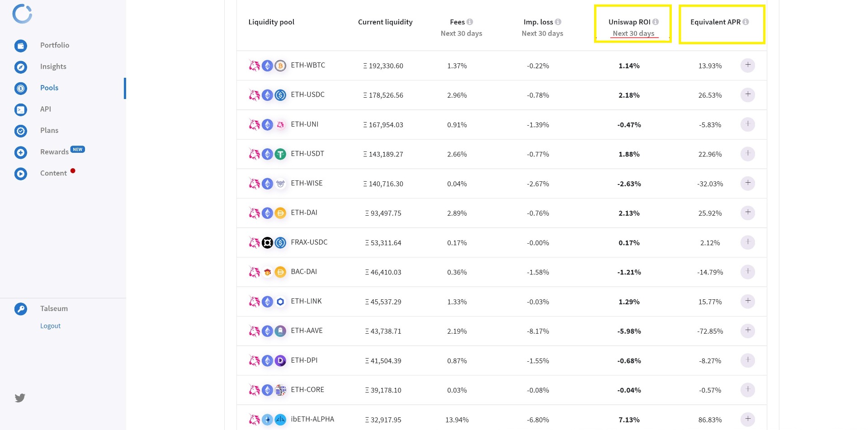This screenshot has height=430, width=868.
Task: Expand the FRAX-USDC pool row
Action: coord(748,242)
